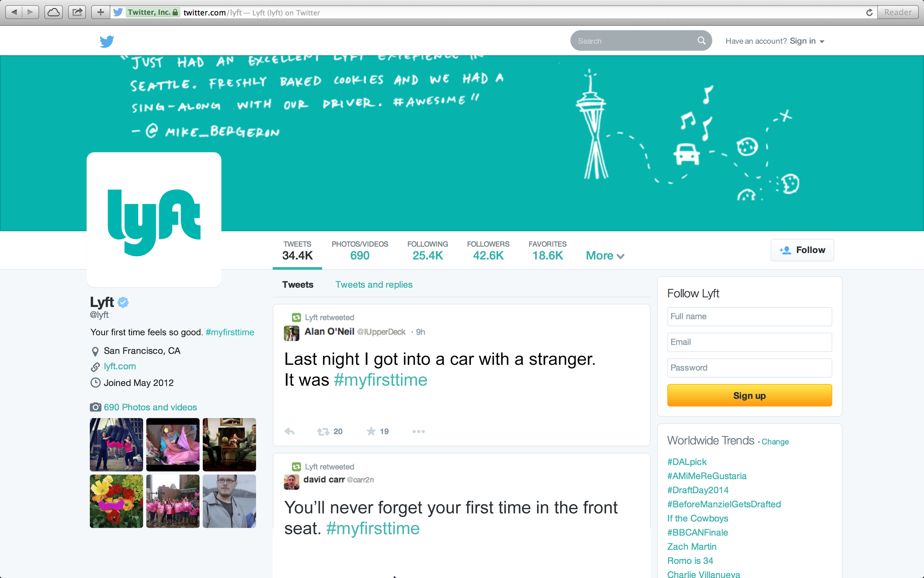Viewport: 924px width, 578px height.
Task: Open the Photos/Videos stats tab
Action: coord(360,251)
